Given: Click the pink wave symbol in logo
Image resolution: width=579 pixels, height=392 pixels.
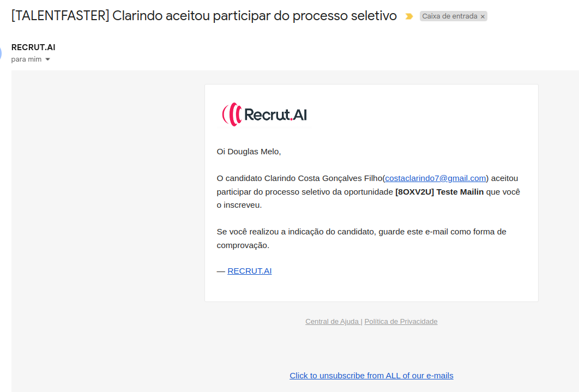Looking at the screenshot, I should [x=231, y=114].
